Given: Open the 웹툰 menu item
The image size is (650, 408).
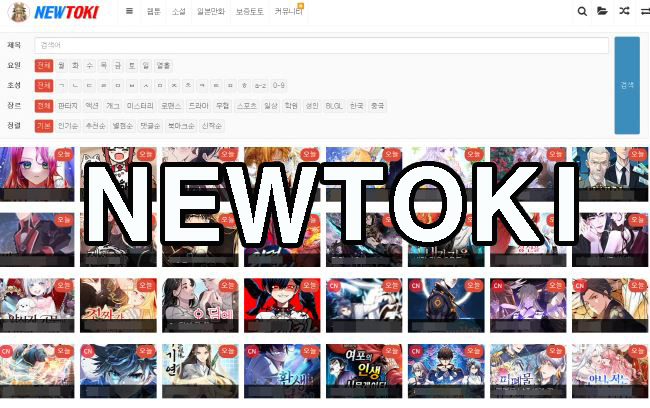Looking at the screenshot, I should (x=153, y=12).
